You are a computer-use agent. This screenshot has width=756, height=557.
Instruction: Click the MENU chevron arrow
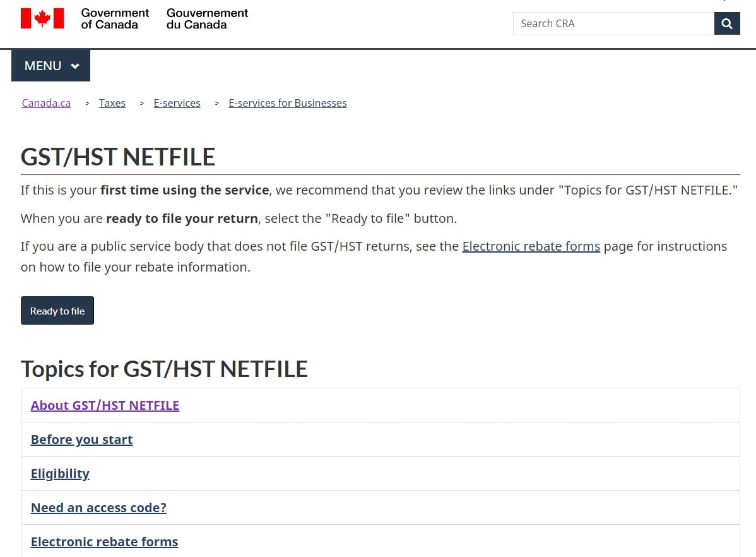point(75,66)
